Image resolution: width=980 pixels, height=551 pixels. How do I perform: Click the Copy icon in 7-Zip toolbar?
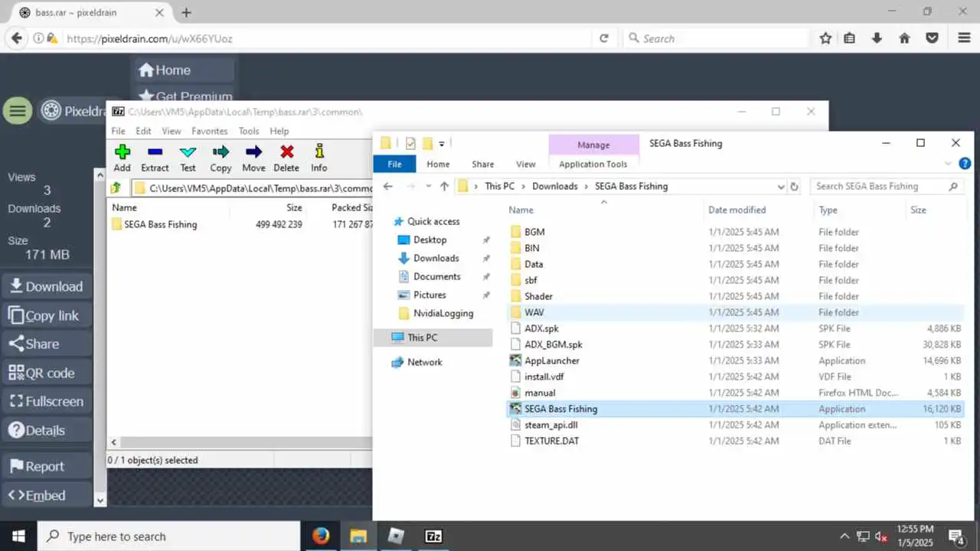tap(220, 152)
